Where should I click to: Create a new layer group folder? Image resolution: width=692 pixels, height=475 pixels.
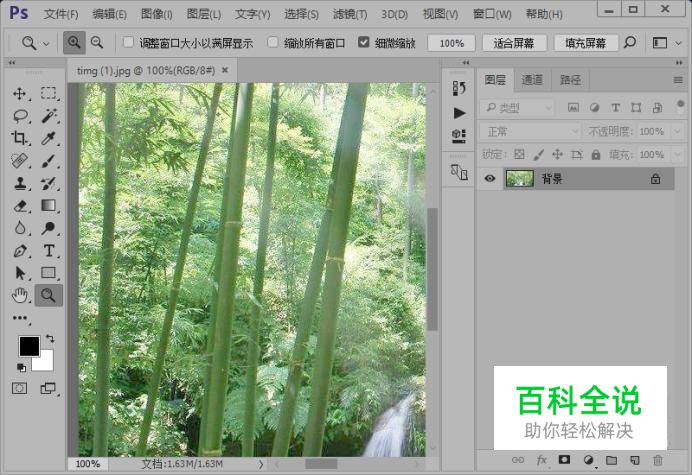pyautogui.click(x=611, y=460)
